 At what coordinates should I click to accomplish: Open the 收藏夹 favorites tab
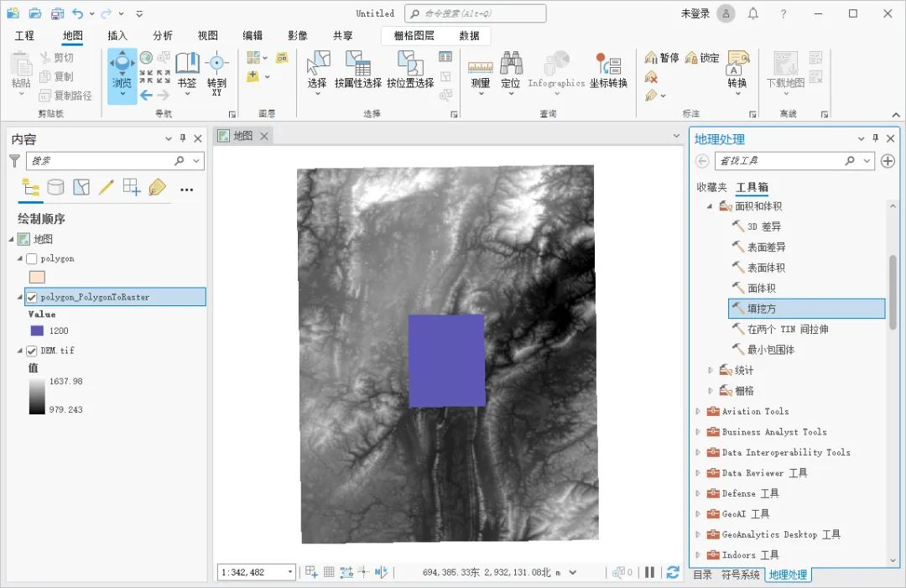pos(711,187)
